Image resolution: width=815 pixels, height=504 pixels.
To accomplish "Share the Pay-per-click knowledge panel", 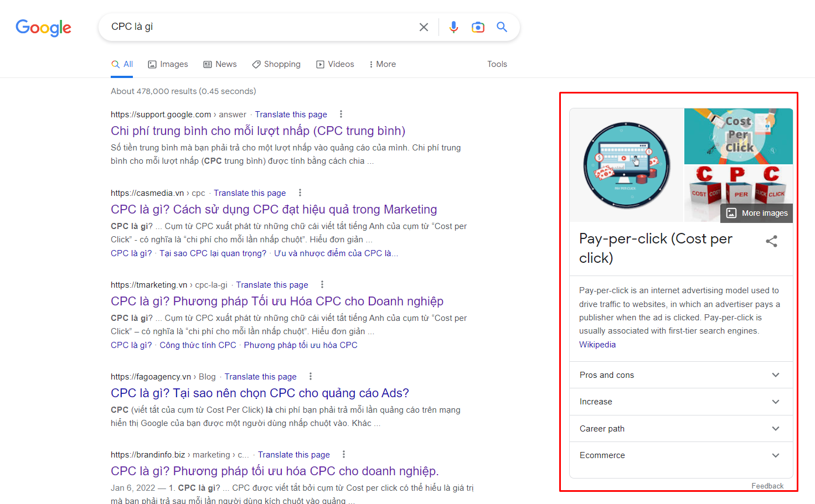I will [x=771, y=241].
